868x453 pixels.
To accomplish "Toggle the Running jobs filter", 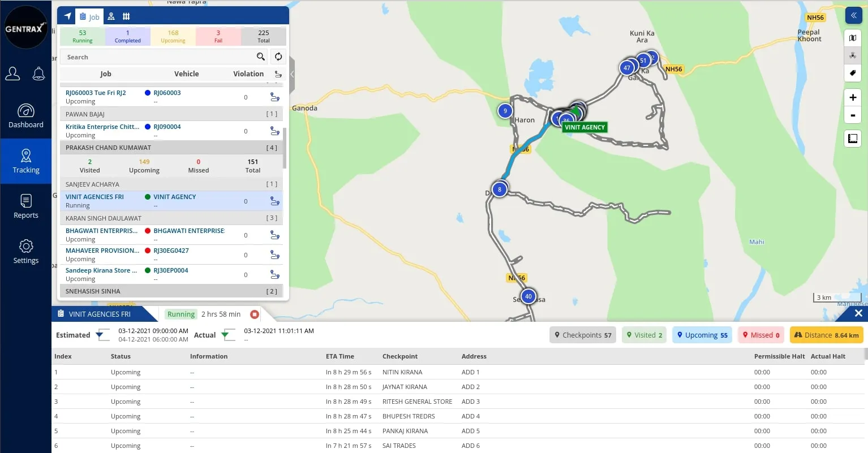I will [83, 36].
